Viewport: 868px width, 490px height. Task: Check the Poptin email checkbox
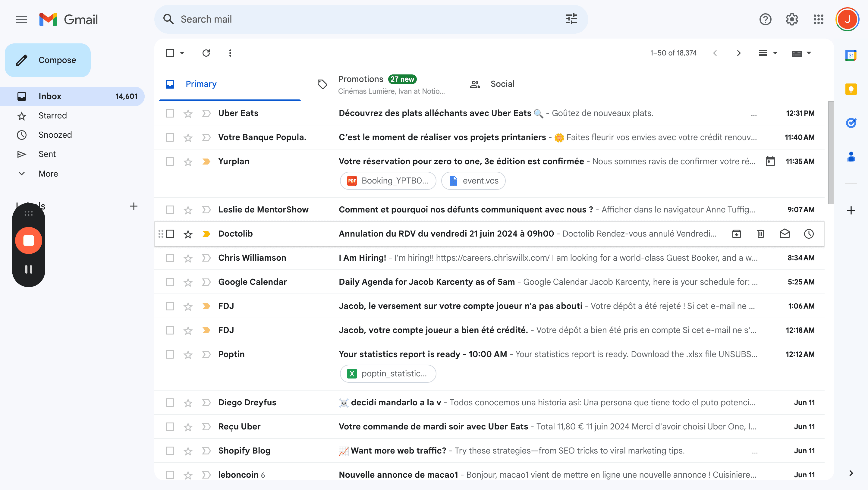170,354
